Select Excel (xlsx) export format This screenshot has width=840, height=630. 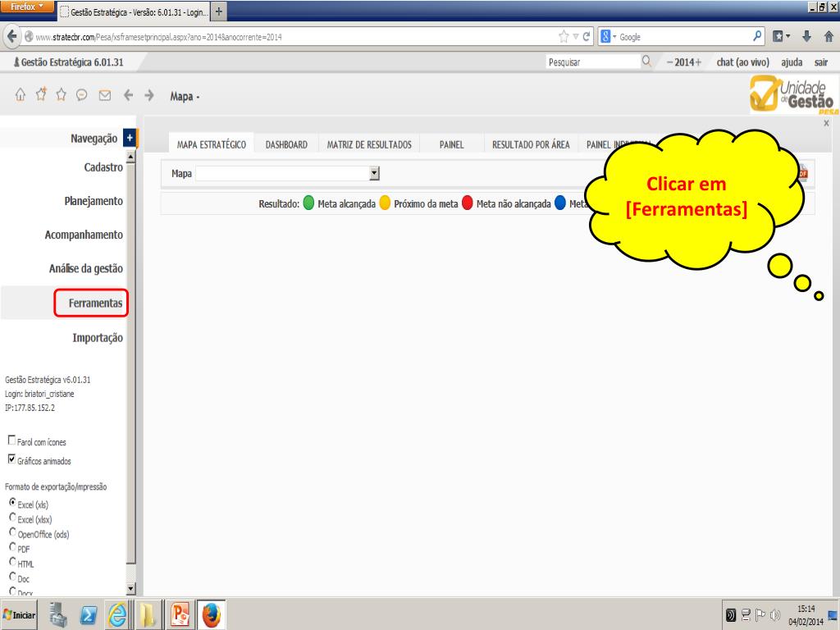point(12,518)
